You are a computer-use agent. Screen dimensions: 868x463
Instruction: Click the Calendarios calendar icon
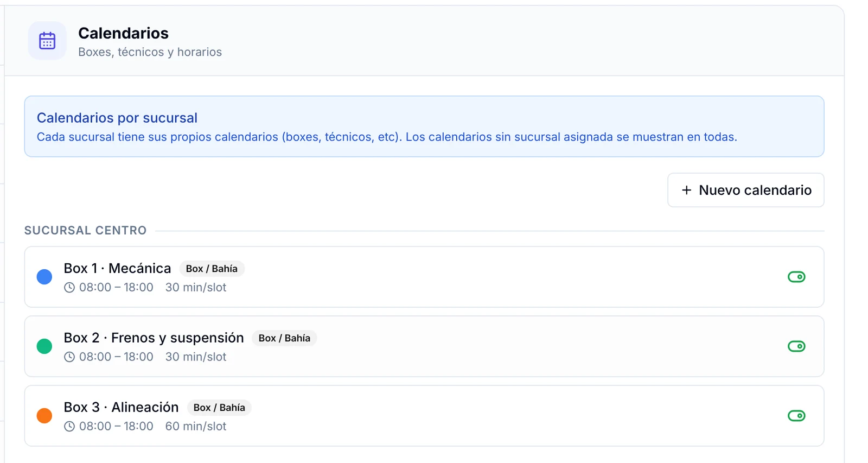tap(47, 41)
